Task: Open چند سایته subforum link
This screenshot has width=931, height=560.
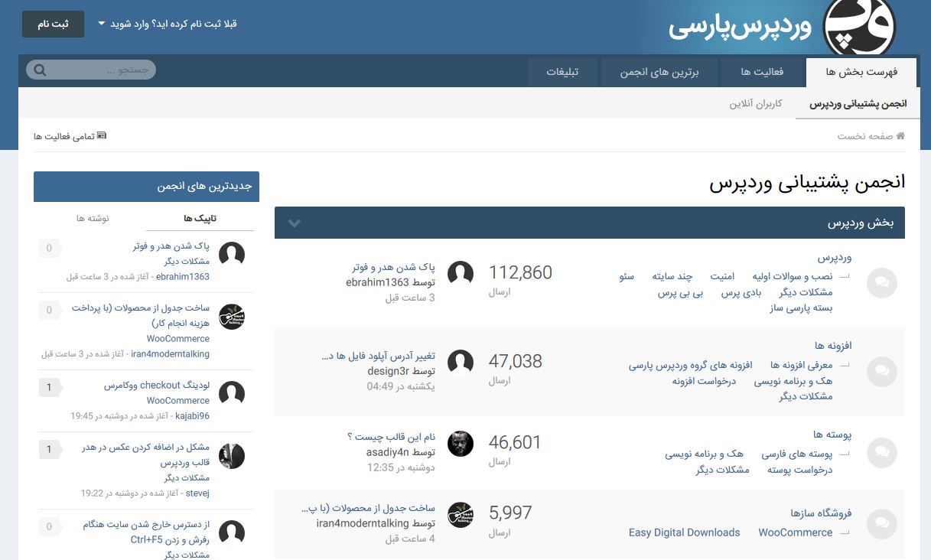Action: (672, 276)
